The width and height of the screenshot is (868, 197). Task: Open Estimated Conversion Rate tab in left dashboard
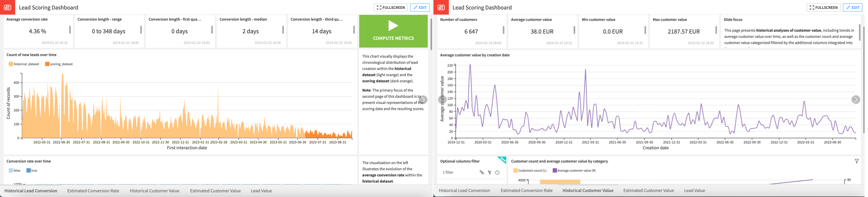pos(93,191)
